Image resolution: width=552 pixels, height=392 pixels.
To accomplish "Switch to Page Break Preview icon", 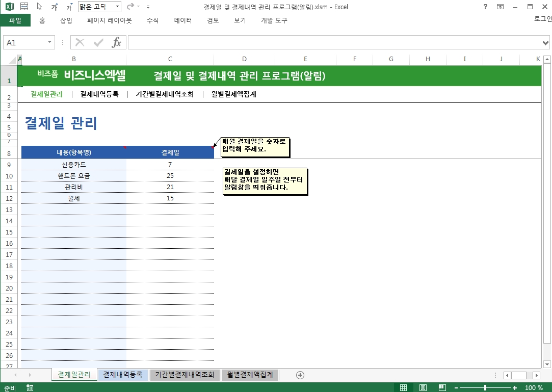I will point(442,388).
